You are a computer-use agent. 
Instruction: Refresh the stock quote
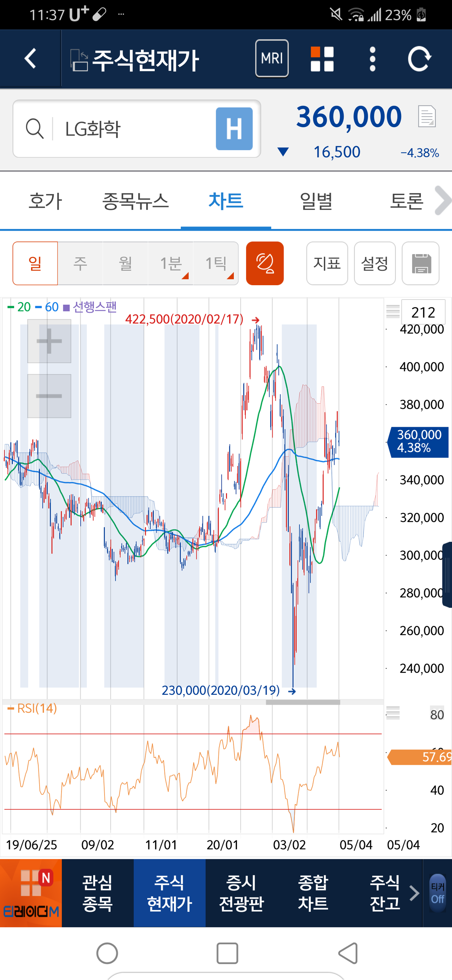click(419, 59)
